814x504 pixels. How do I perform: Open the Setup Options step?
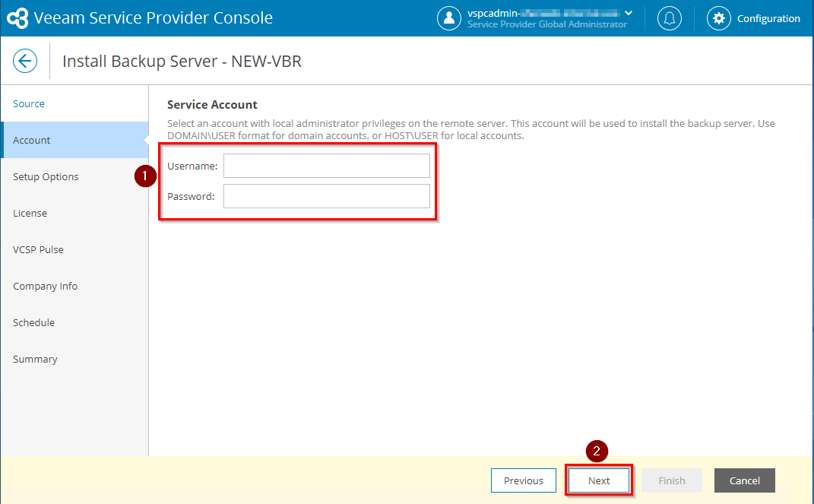tap(74, 176)
